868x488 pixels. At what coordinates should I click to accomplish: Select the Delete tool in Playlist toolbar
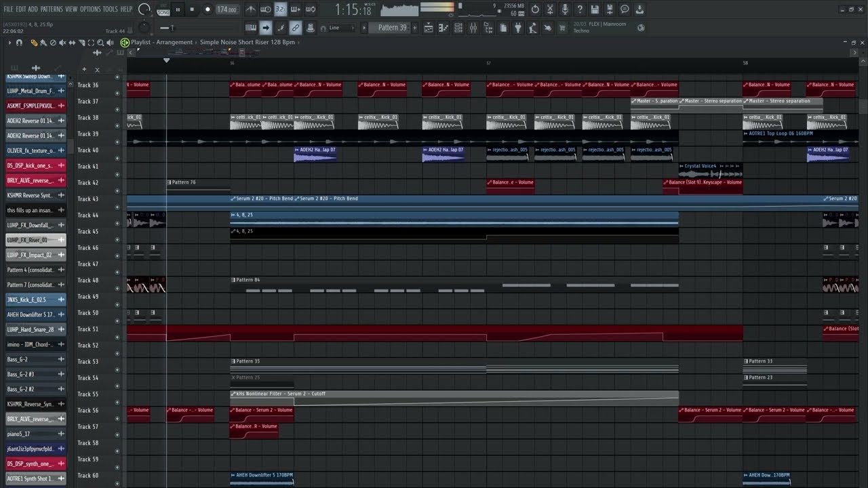(53, 42)
